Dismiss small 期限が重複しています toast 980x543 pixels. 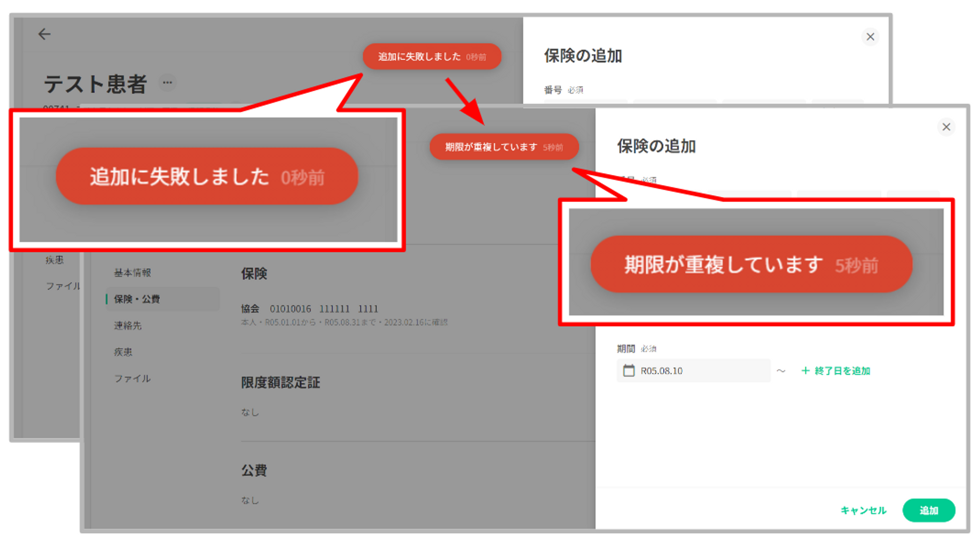pos(503,147)
